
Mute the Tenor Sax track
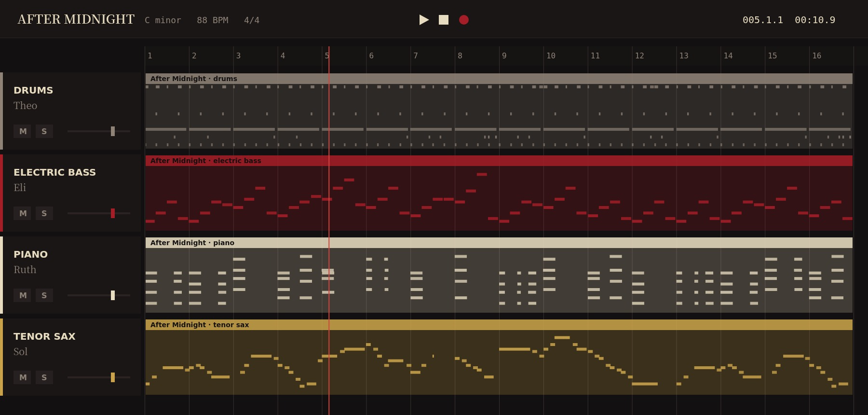23,377
